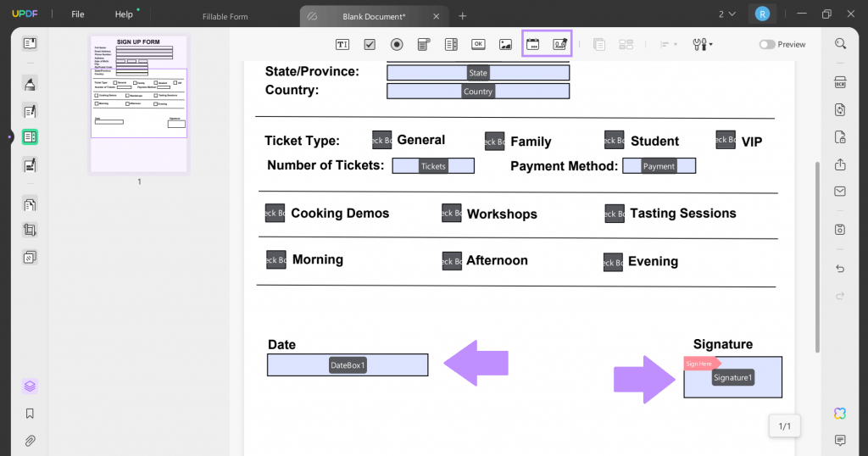This screenshot has height=456, width=868.
Task: Select the List Box form tool
Action: (x=451, y=44)
